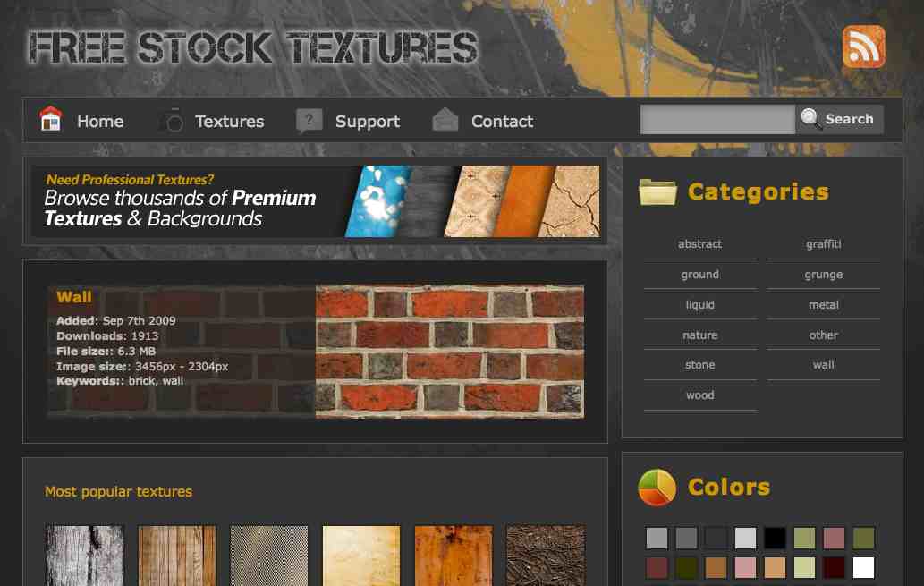Click the question mark Support icon
Viewport: 924px width, 586px height.
(x=309, y=120)
